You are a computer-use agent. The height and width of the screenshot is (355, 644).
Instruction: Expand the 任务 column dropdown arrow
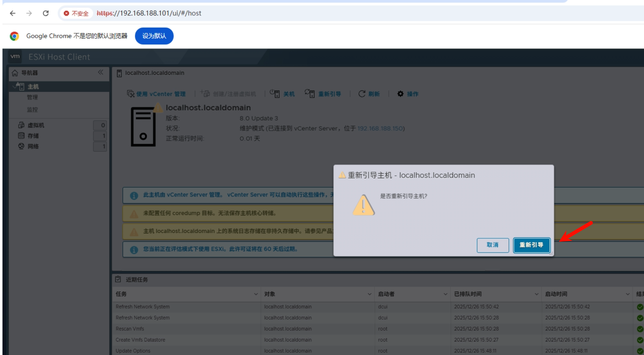[x=256, y=294]
